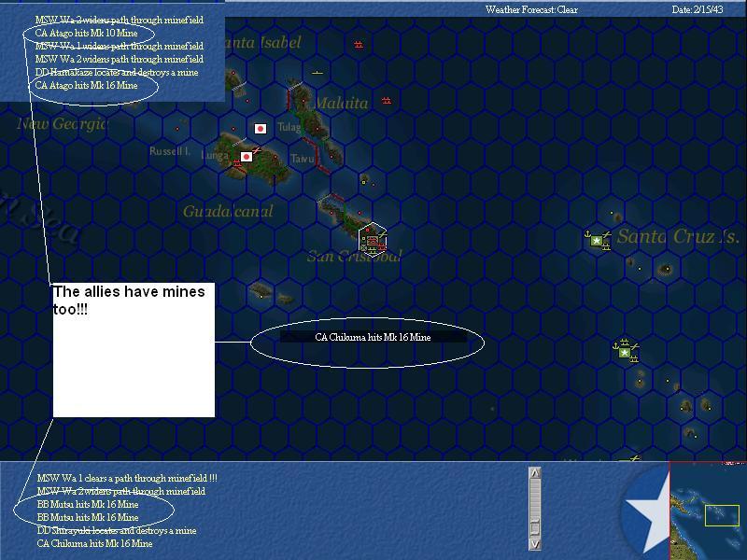Click the yellow aircraft icon north of Malaita

click(317, 73)
